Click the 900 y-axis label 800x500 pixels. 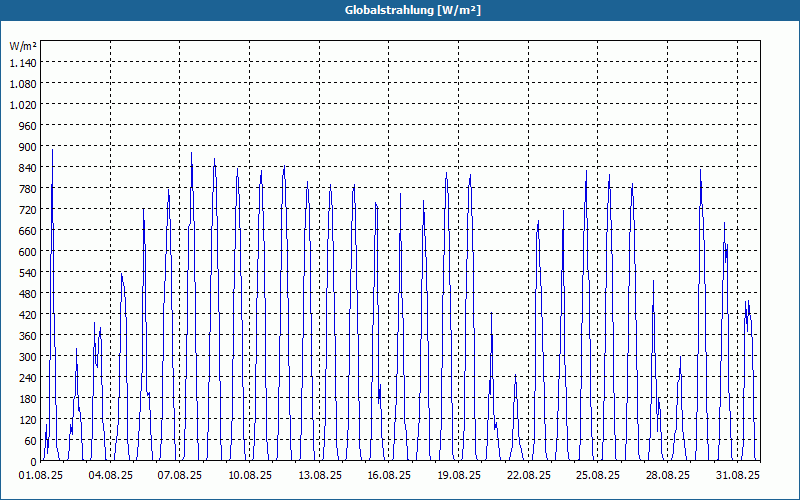(x=28, y=147)
